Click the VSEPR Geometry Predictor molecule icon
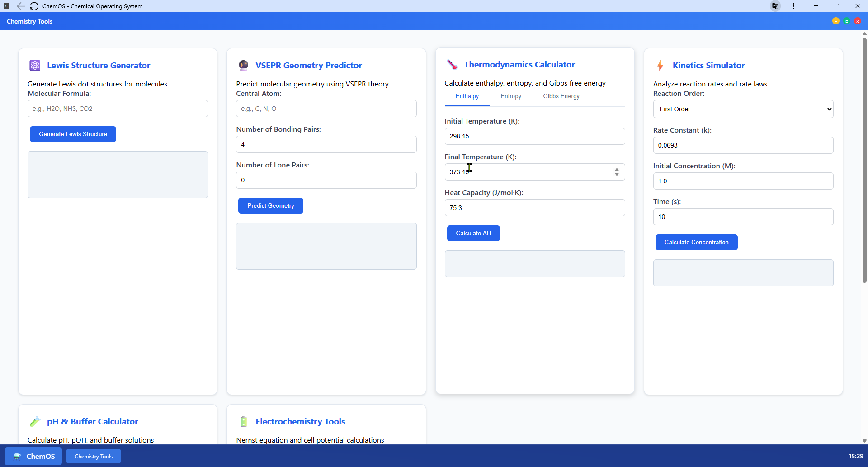The width and height of the screenshot is (868, 467). coord(244,65)
